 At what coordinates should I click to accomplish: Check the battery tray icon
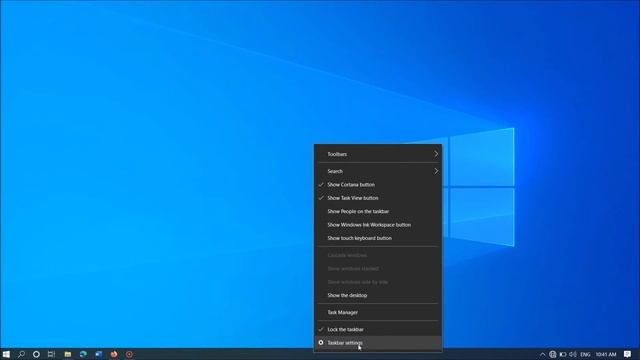click(563, 354)
